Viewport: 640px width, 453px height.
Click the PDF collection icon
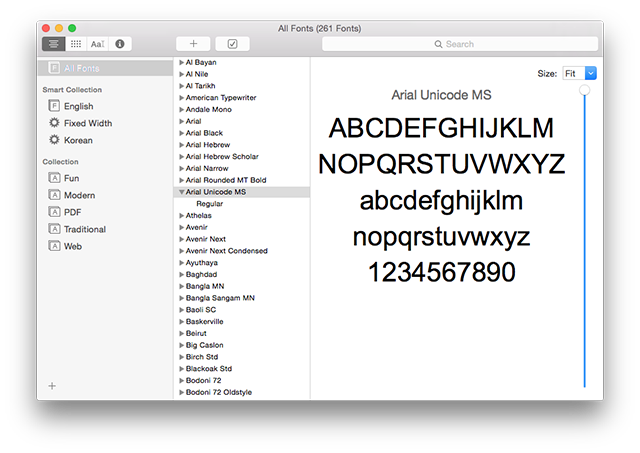[x=54, y=212]
